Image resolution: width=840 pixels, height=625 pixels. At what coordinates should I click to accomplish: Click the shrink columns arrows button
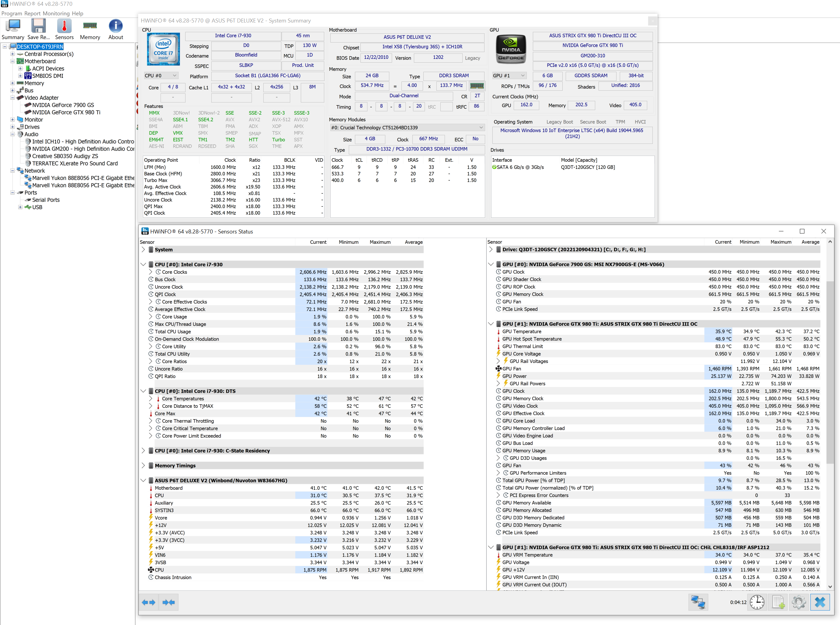pyautogui.click(x=168, y=602)
